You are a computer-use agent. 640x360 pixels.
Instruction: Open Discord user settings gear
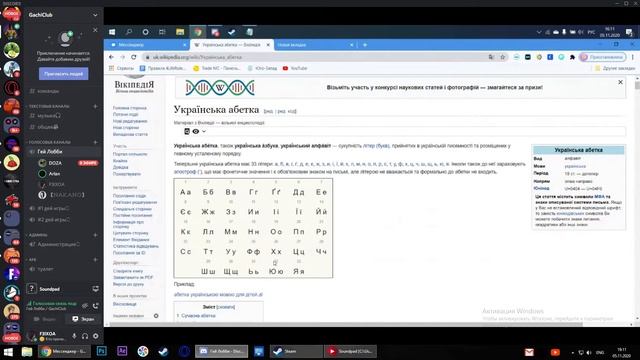click(x=96, y=336)
